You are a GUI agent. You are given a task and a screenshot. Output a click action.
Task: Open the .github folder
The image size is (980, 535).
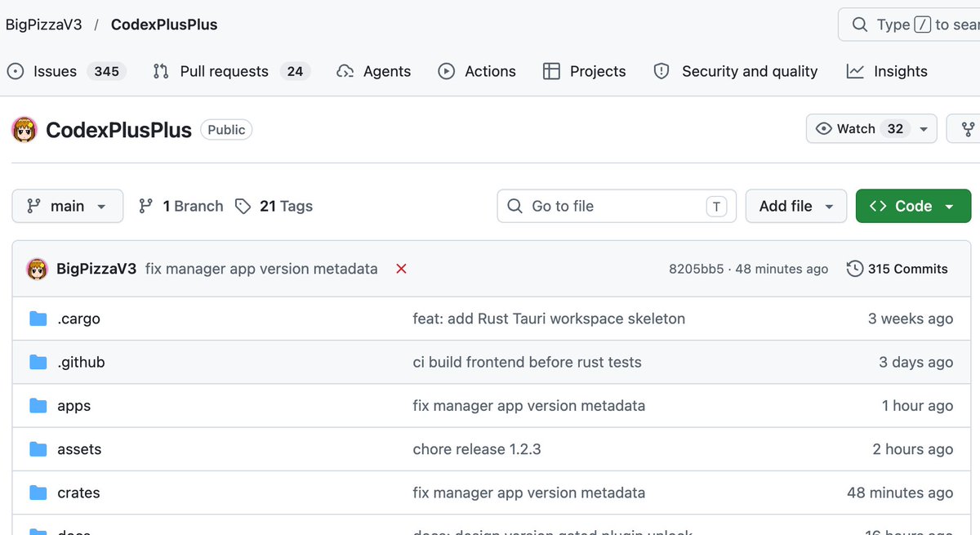(81, 362)
